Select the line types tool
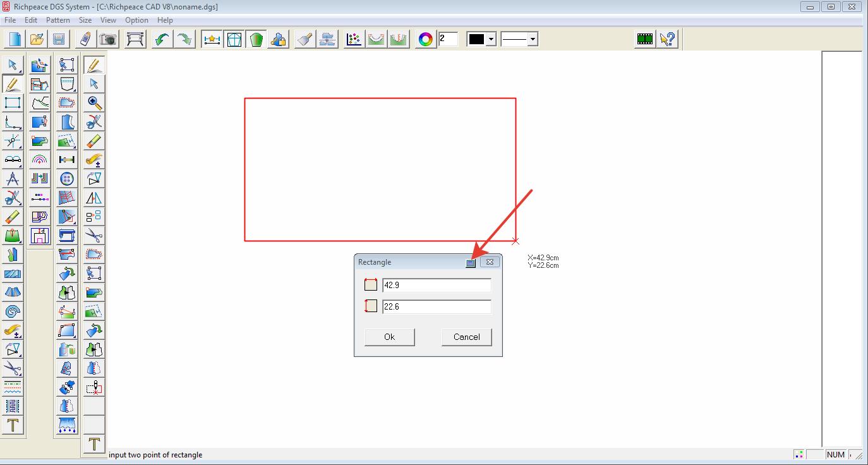 pyautogui.click(x=13, y=387)
